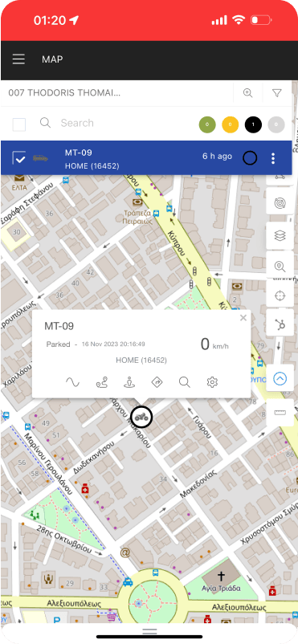
Task: Tap the '0 km/h' speed reading
Action: [214, 344]
